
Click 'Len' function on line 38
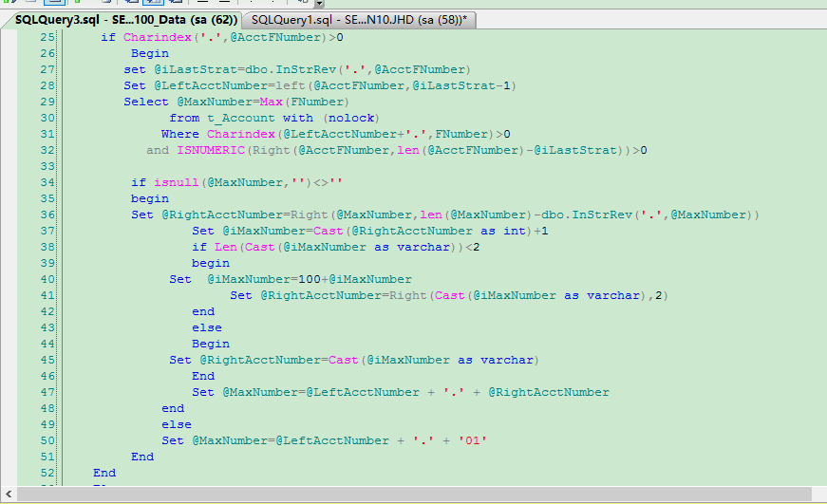point(226,248)
